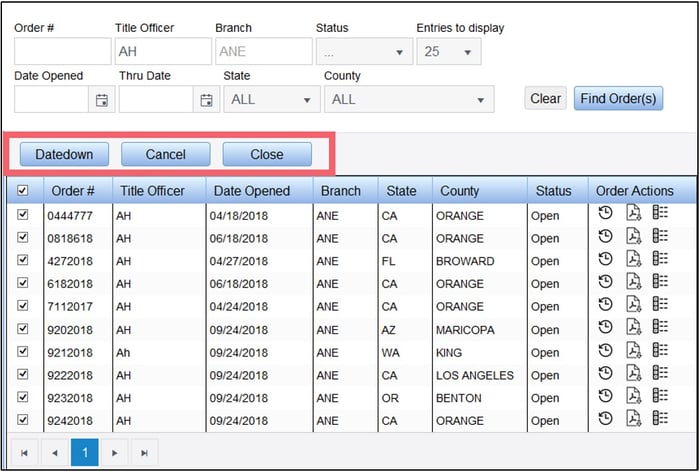Open PDF for order 9202018

coord(633,327)
